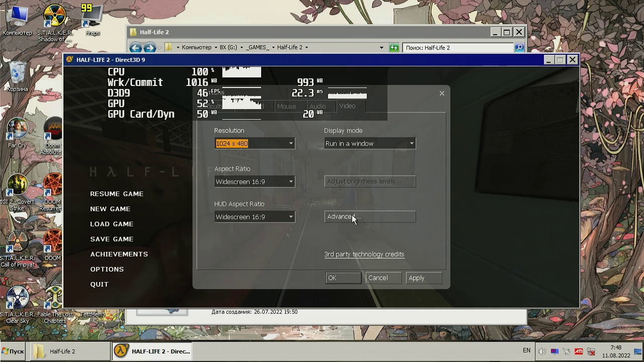
Task: Select SAVE GAME in the main menu
Action: click(112, 239)
